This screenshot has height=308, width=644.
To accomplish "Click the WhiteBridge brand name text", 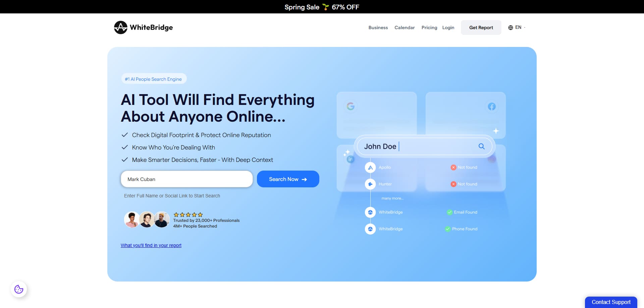I will (151, 27).
